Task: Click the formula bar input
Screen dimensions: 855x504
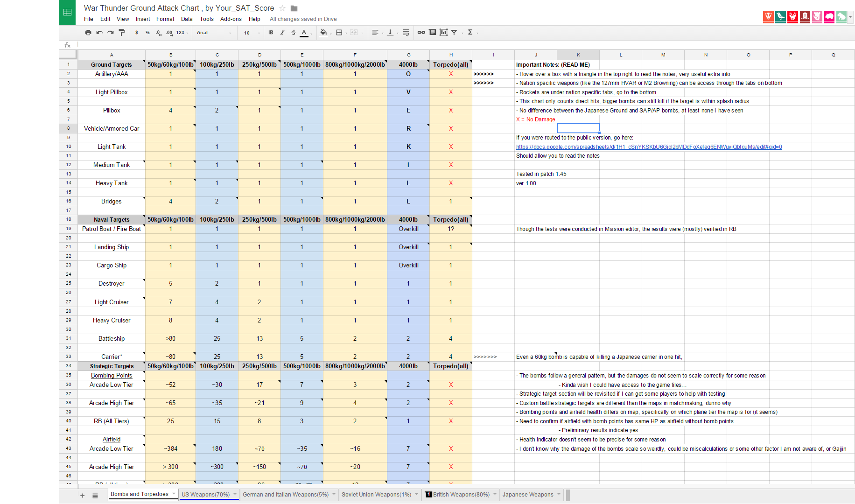Action: pos(466,45)
